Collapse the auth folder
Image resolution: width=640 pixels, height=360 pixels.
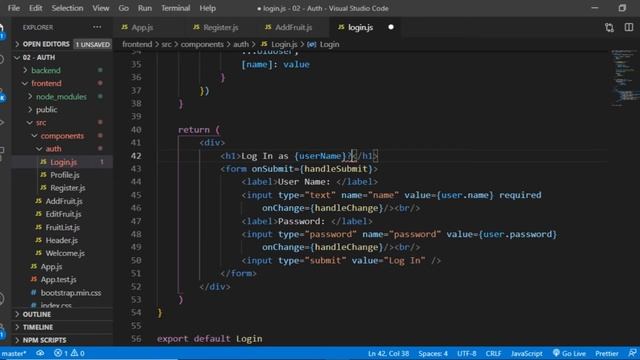53,149
